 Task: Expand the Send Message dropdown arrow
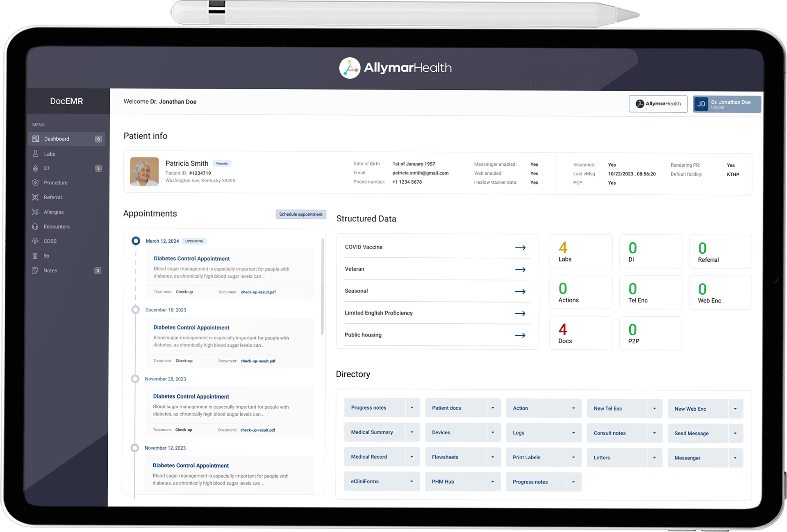pyautogui.click(x=735, y=433)
